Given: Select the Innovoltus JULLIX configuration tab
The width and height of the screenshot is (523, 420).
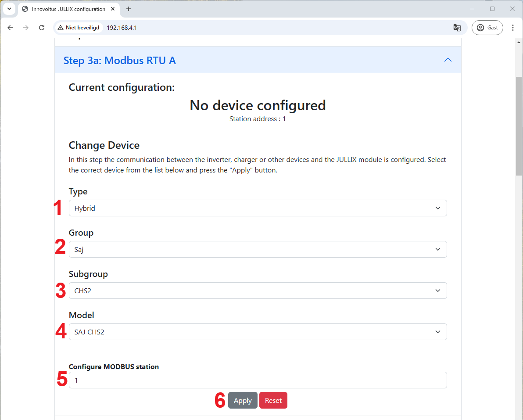Looking at the screenshot, I should tap(68, 9).
